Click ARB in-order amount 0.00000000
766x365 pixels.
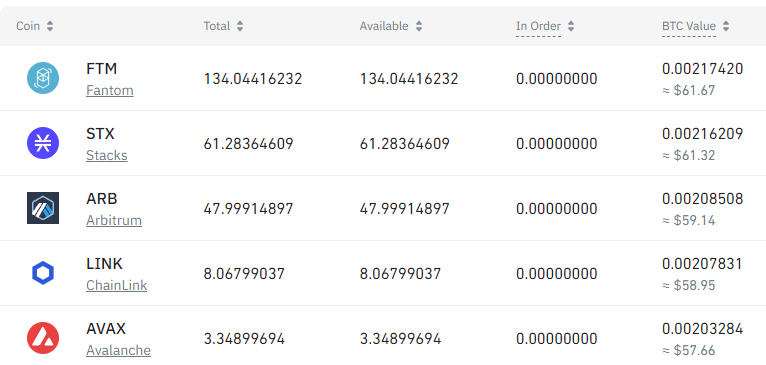(557, 209)
